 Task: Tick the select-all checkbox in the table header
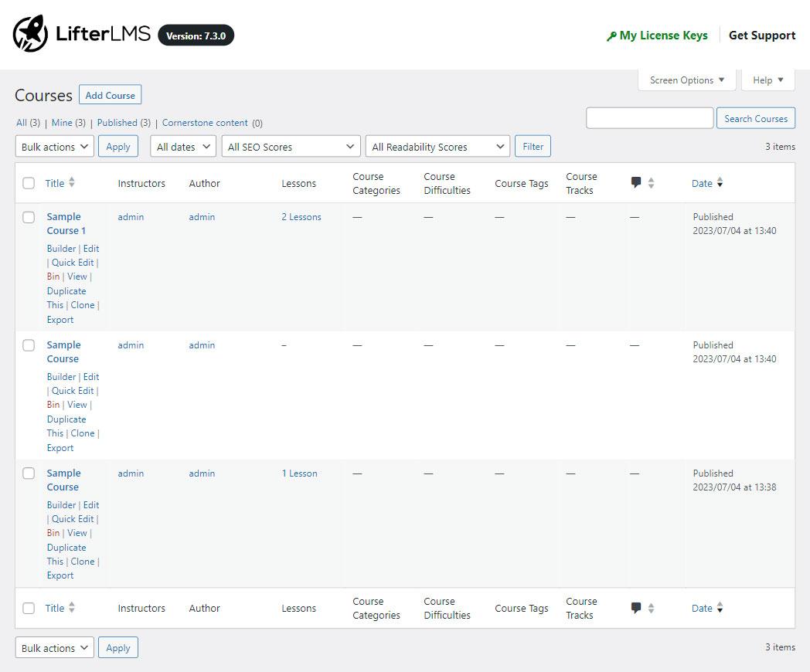click(x=29, y=183)
